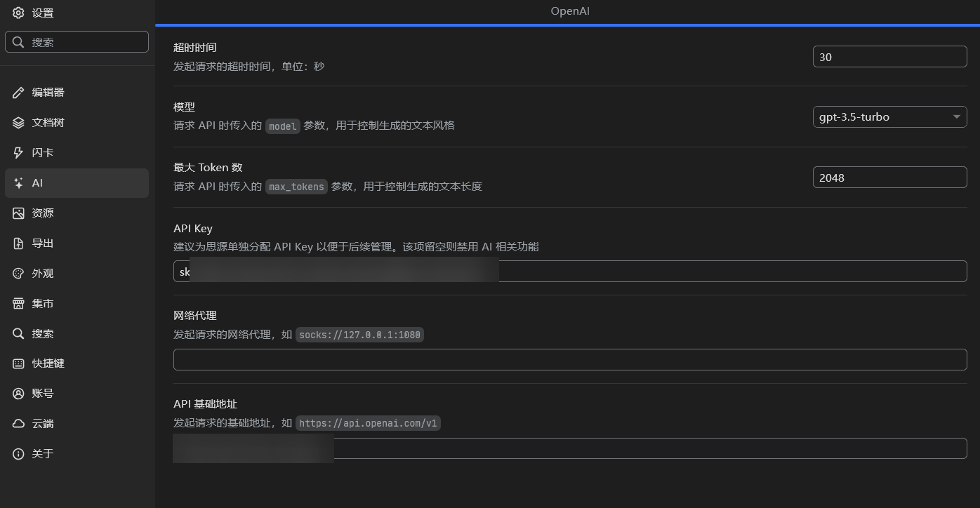
Task: Select the OpenAI tab
Action: click(x=570, y=12)
